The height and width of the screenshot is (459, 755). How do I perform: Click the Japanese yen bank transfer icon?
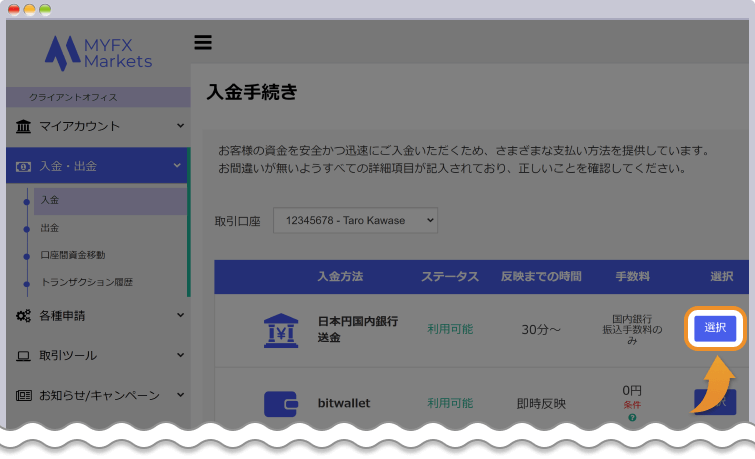tap(281, 330)
